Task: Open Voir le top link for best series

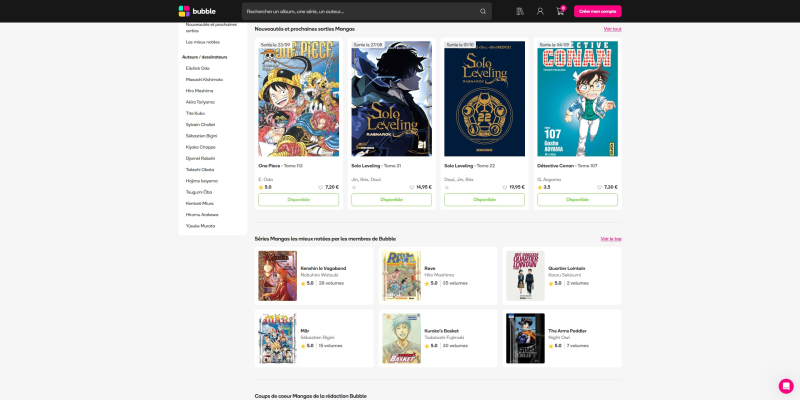Action: click(x=611, y=239)
